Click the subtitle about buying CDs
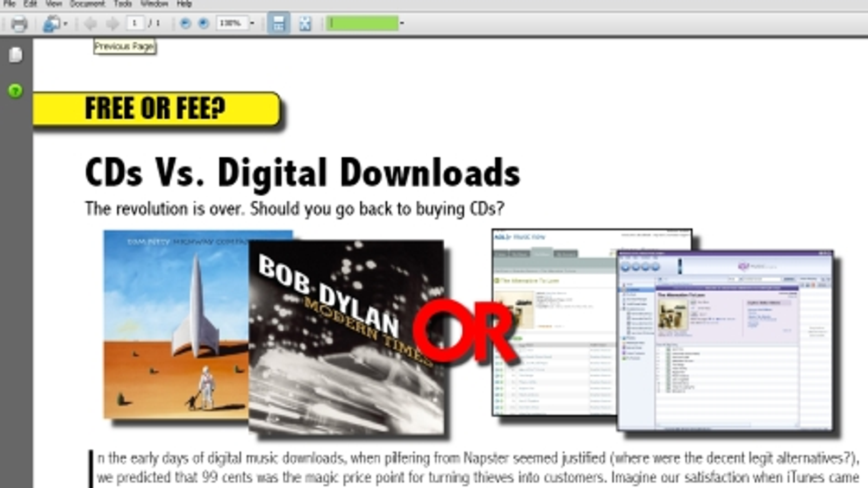This screenshot has height=488, width=868. pos(295,209)
